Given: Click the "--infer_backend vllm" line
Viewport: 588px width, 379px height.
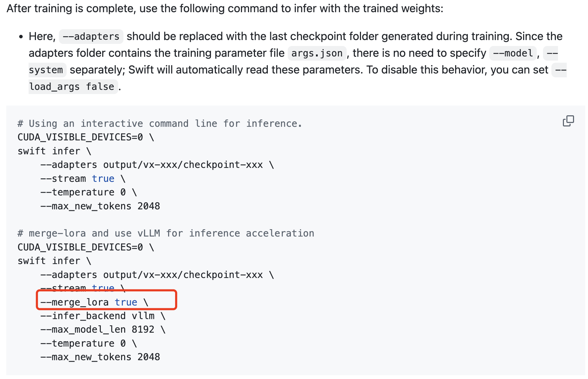Looking at the screenshot, I should coord(103,316).
